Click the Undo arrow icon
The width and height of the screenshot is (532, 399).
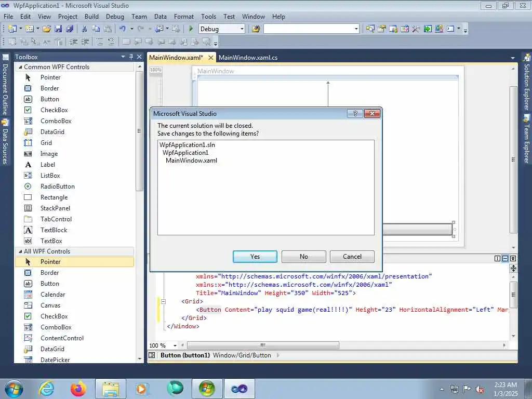[123, 29]
